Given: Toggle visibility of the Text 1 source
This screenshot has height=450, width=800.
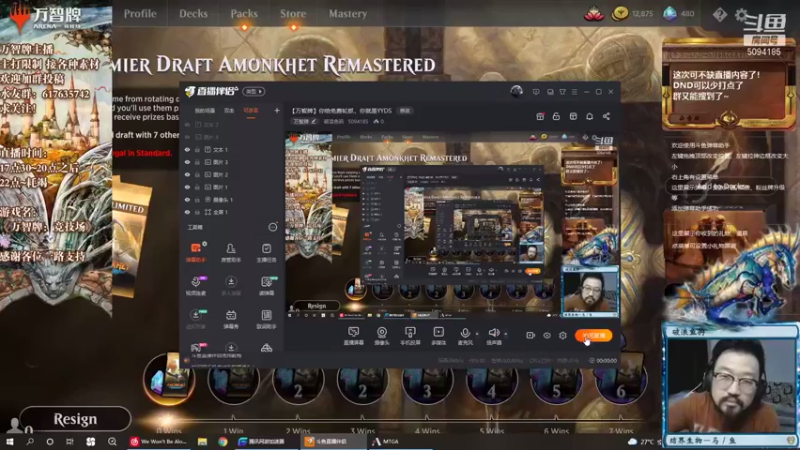Looking at the screenshot, I should [x=187, y=149].
